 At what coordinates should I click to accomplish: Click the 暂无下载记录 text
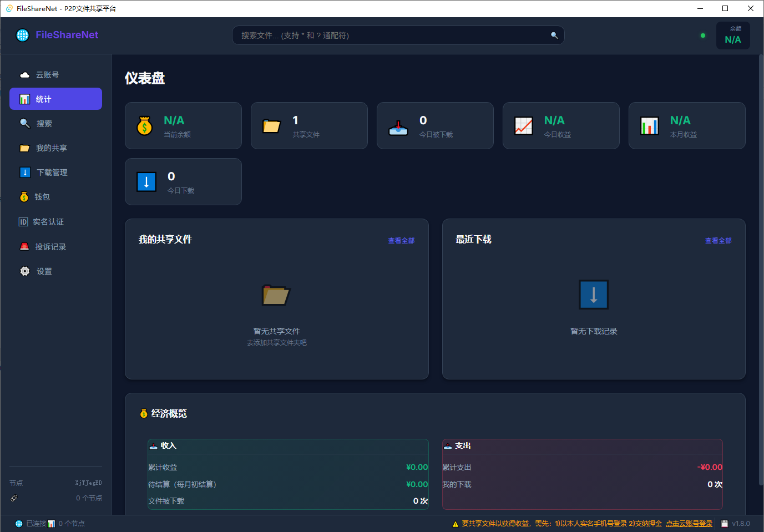[x=594, y=331]
